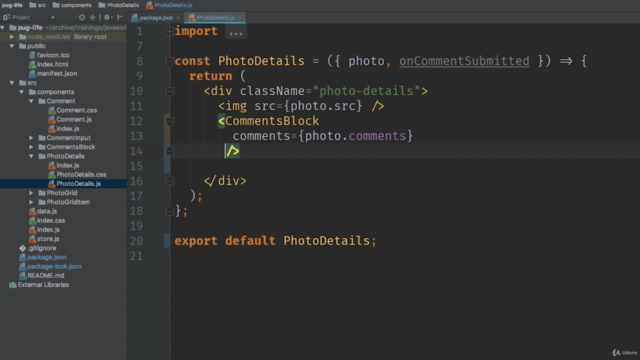The width and height of the screenshot is (640, 360).
Task: Expand the CommentInput folder
Action: point(31,138)
